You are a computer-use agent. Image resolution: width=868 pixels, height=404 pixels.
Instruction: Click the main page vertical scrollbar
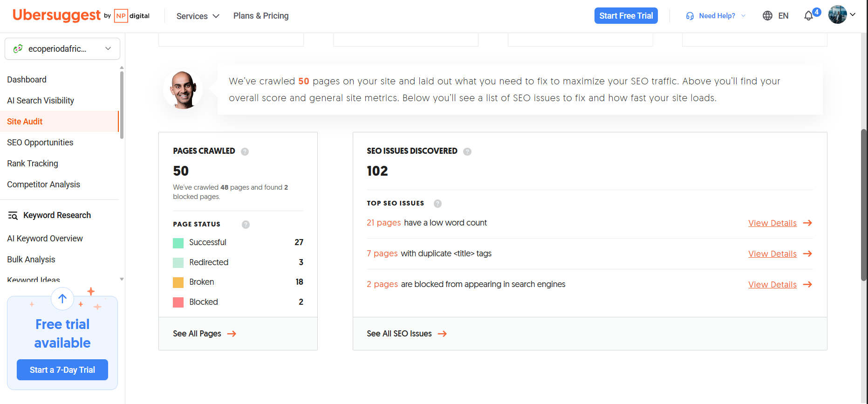click(864, 205)
